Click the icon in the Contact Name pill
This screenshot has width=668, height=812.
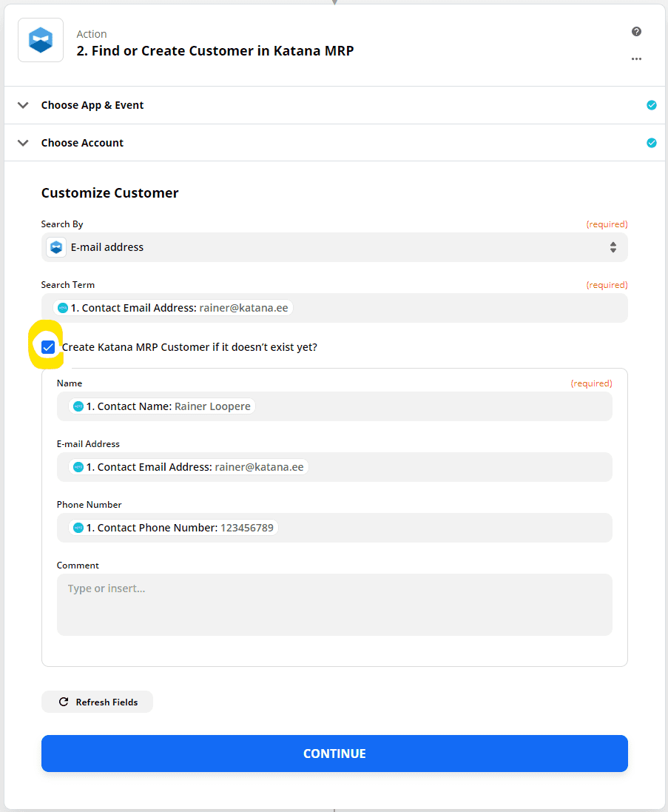coord(78,406)
